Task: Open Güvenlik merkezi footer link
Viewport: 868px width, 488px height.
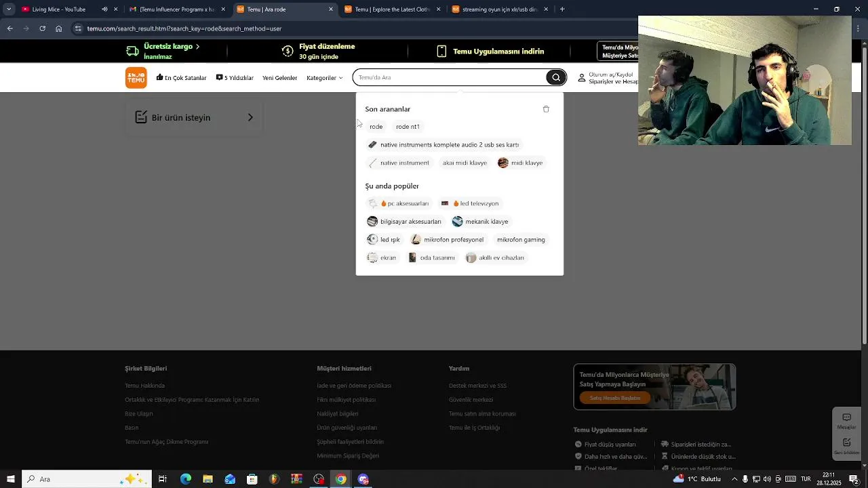Action: point(471,400)
